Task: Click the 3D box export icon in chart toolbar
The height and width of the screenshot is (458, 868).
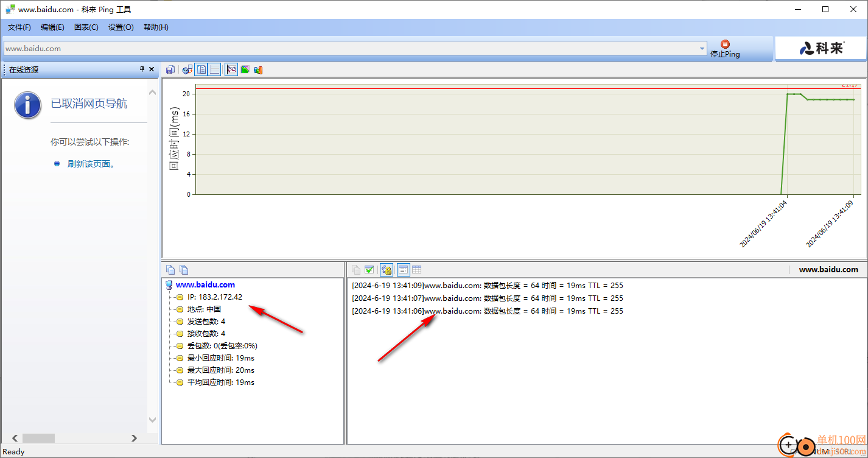Action: click(187, 70)
